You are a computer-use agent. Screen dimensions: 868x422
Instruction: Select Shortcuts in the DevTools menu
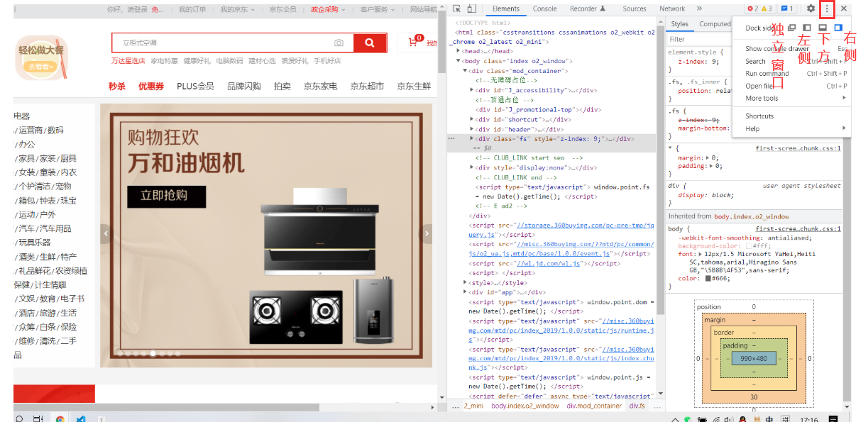click(x=759, y=116)
